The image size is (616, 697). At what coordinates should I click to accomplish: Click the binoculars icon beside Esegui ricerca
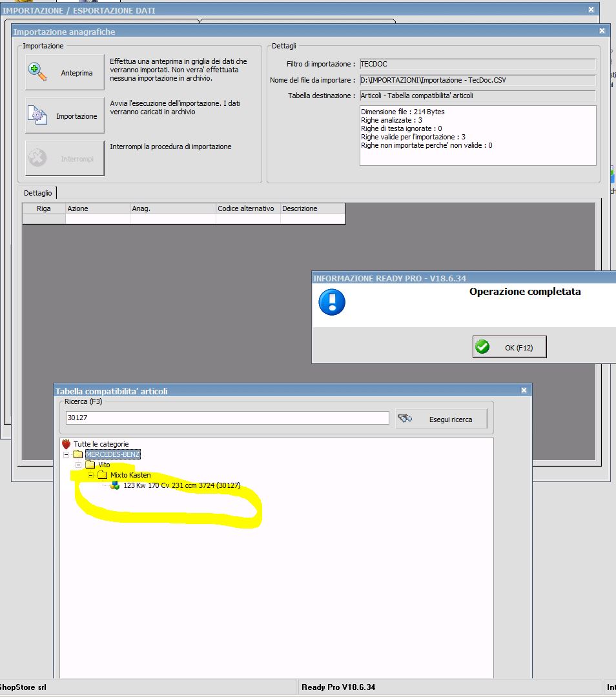coord(405,418)
